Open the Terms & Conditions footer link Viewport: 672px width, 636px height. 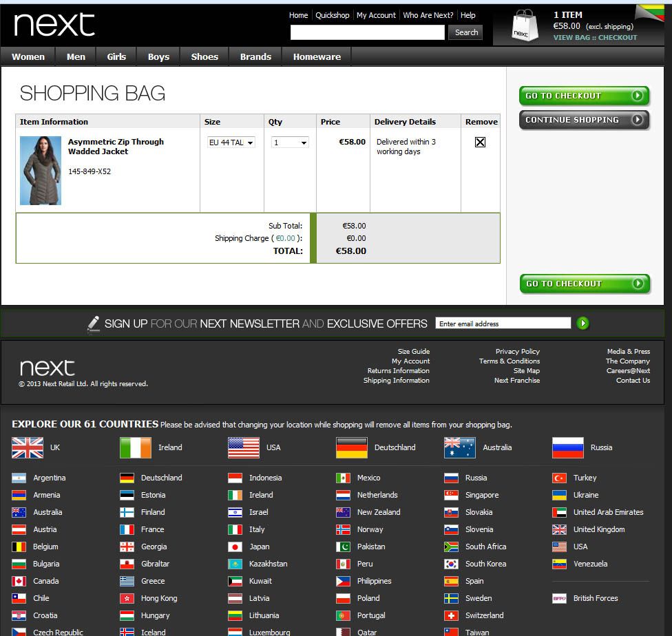tap(510, 361)
